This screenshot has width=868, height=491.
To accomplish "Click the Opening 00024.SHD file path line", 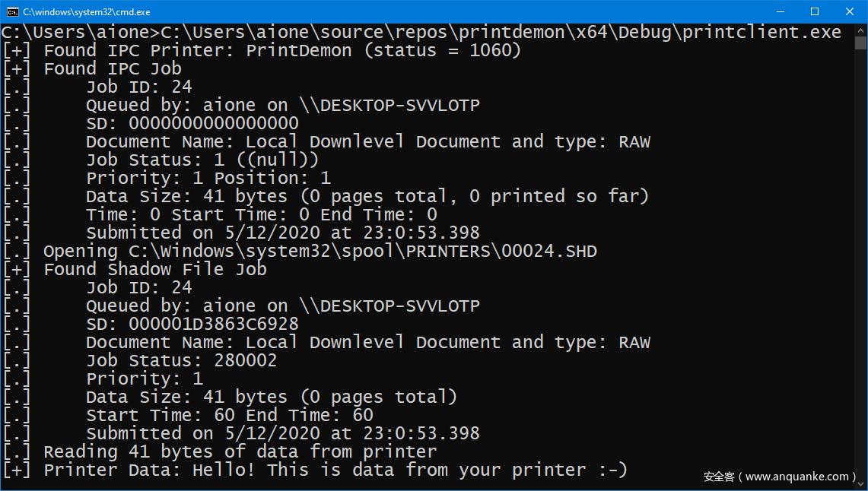I will tap(320, 251).
